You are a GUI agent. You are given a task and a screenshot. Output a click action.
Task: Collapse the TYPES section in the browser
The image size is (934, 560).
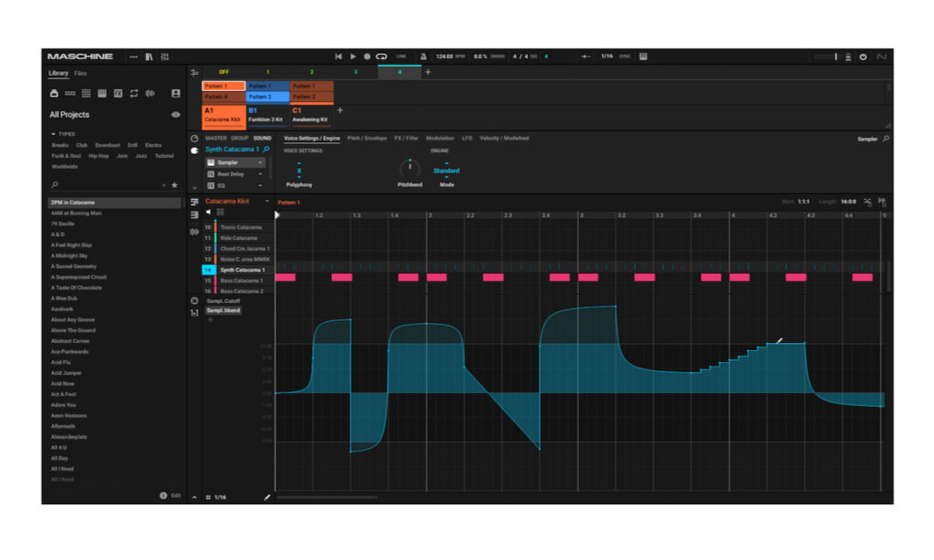click(56, 134)
